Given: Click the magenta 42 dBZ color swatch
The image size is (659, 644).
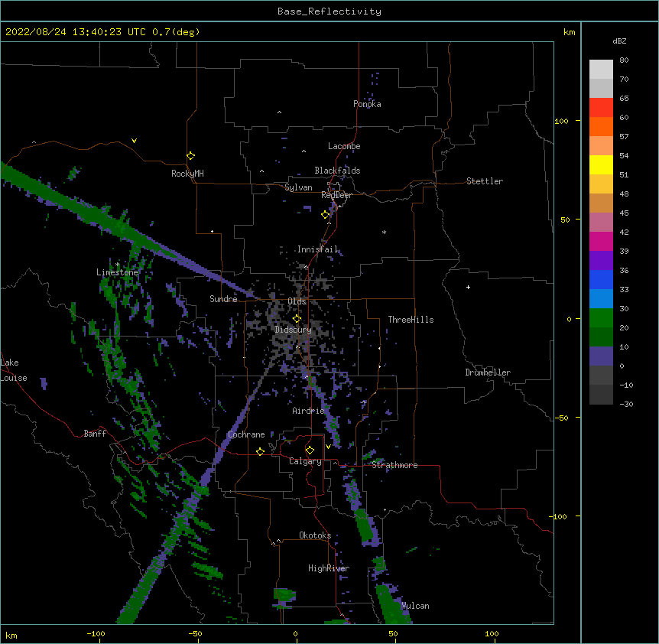Looking at the screenshot, I should [x=601, y=241].
